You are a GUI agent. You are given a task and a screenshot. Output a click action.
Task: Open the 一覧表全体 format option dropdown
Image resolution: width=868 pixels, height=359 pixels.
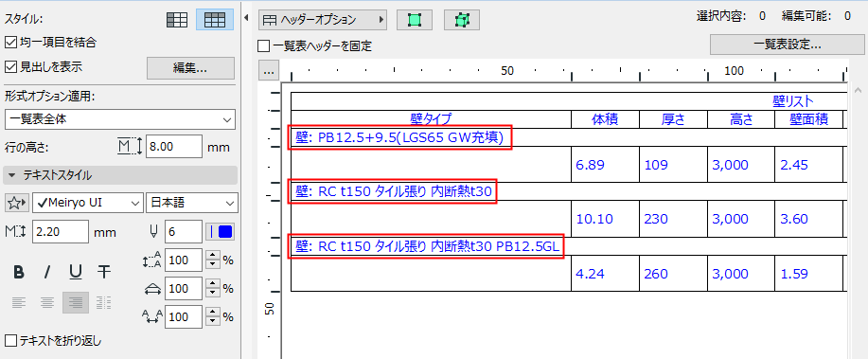120,119
